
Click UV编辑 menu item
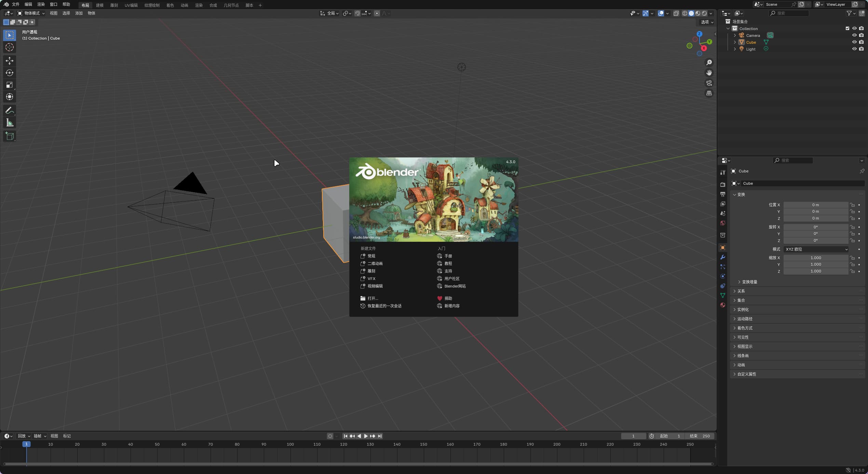tap(131, 5)
